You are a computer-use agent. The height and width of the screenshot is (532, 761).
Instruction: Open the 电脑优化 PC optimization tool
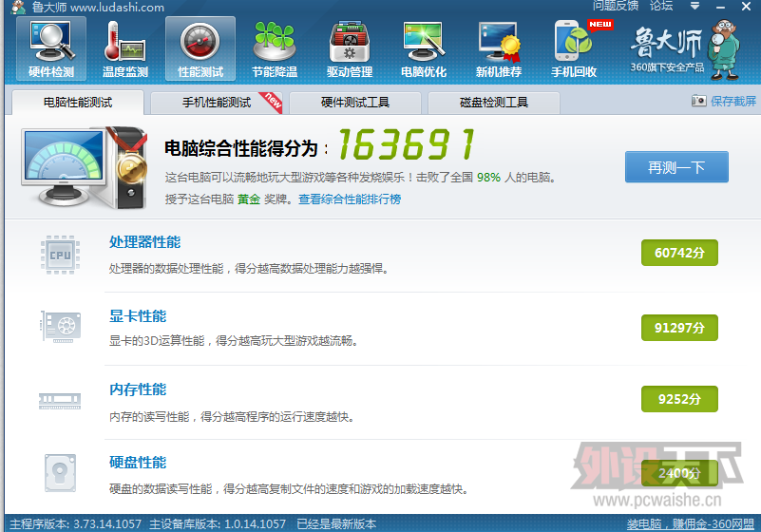coord(424,48)
